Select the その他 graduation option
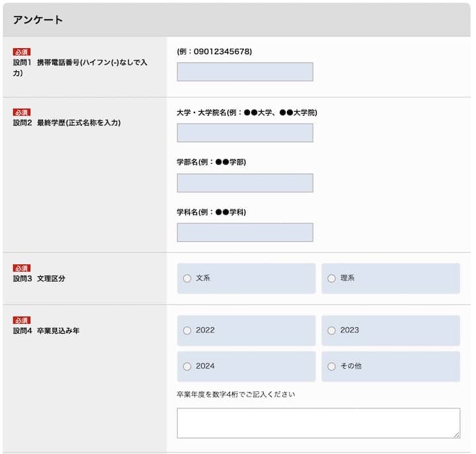The image size is (476, 454). click(x=332, y=366)
